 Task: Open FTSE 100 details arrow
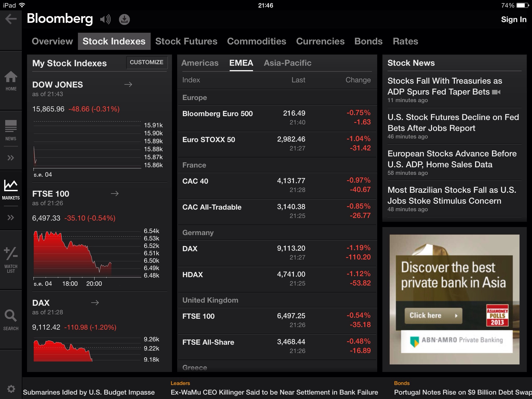(x=115, y=194)
